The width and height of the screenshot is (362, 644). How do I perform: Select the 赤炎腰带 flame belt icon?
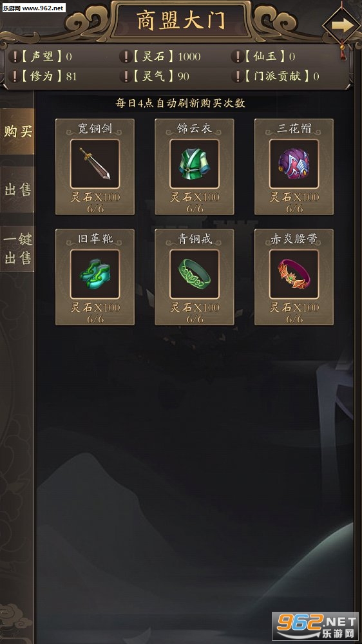294,274
